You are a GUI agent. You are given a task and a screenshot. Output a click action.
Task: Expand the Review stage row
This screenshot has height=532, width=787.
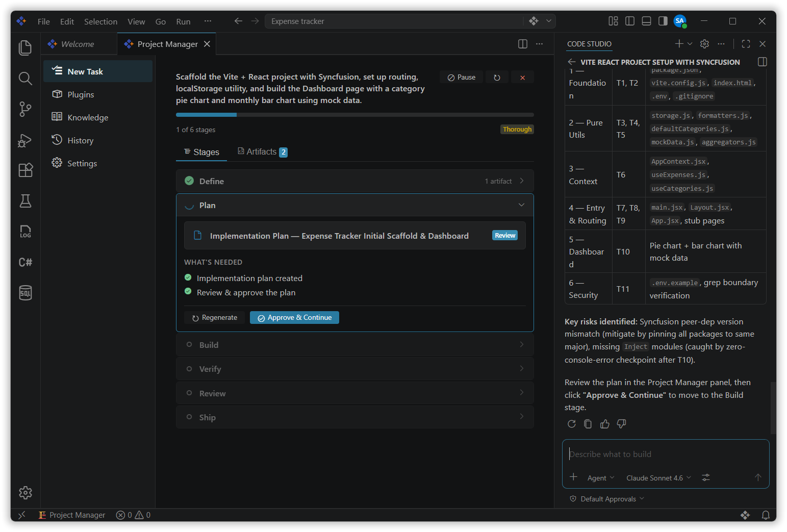pos(355,393)
